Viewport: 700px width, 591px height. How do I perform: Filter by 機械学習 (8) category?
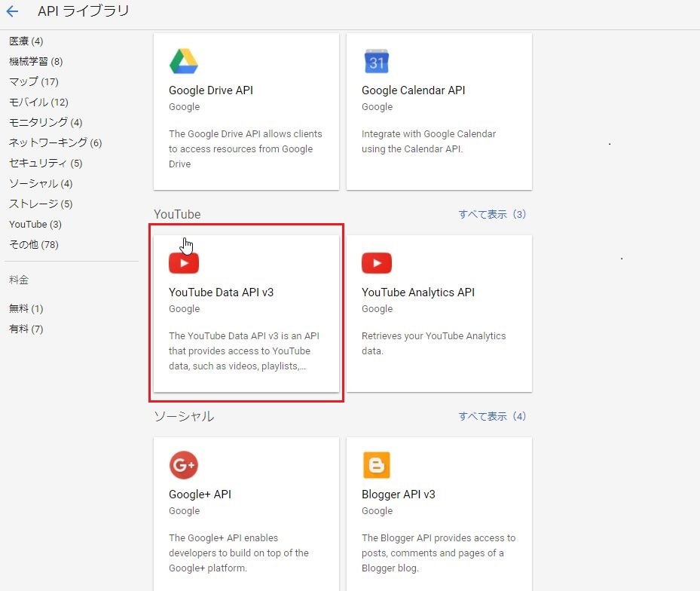[35, 61]
